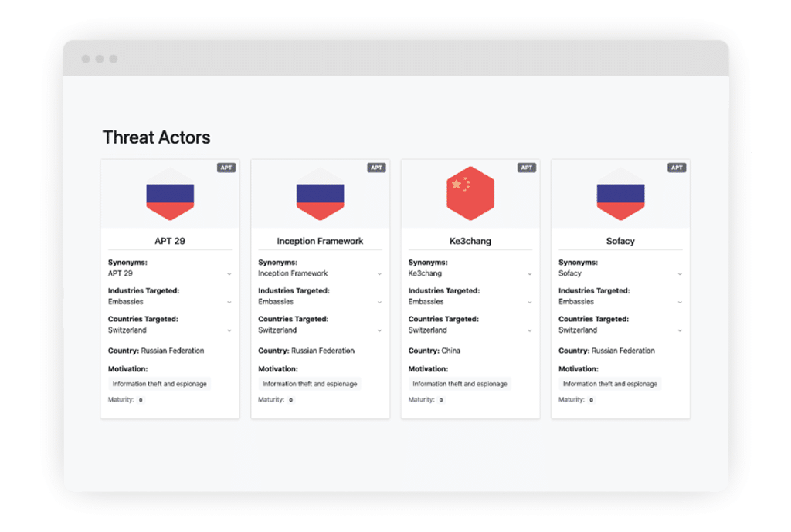Click the Russian flag icon on APT 29 card
Screen dimensions: 791x532
click(x=170, y=194)
